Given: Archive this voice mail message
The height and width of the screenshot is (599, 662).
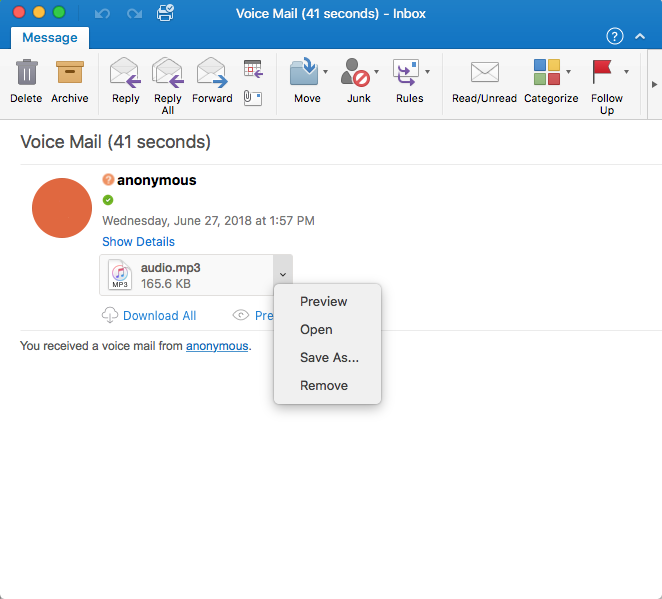Looking at the screenshot, I should click(x=70, y=75).
